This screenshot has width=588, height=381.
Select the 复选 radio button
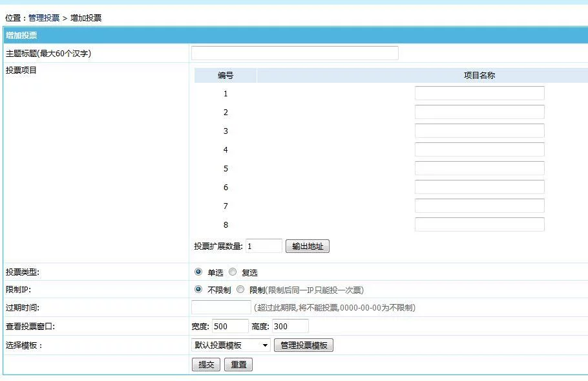tap(233, 272)
